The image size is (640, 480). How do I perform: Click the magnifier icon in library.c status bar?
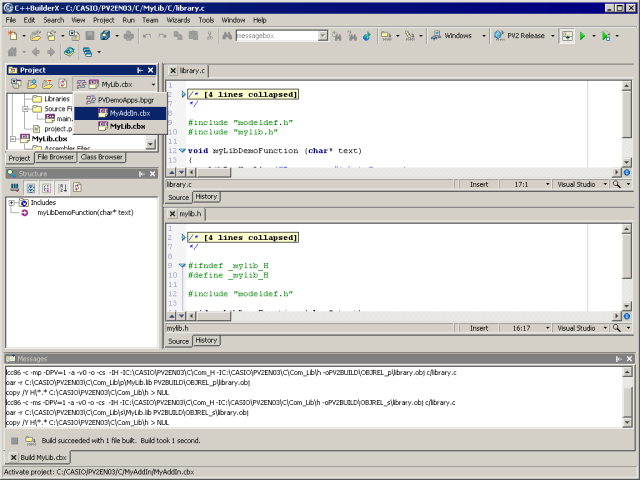617,184
